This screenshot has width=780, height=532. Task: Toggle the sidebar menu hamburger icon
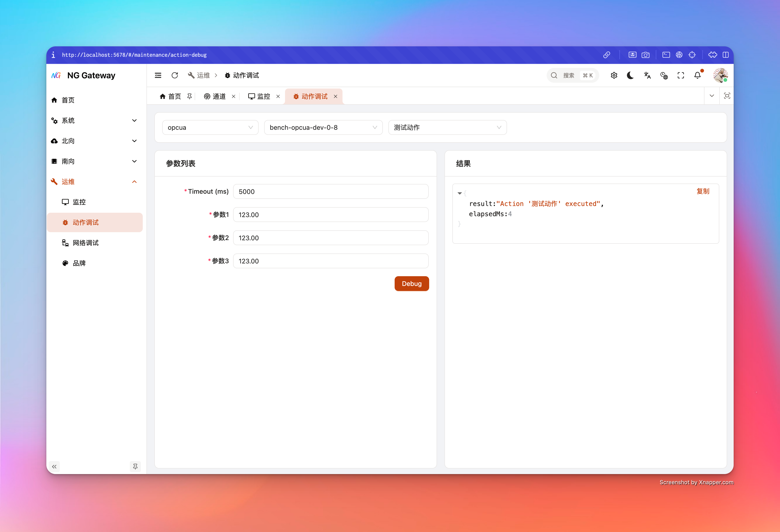[x=158, y=75]
